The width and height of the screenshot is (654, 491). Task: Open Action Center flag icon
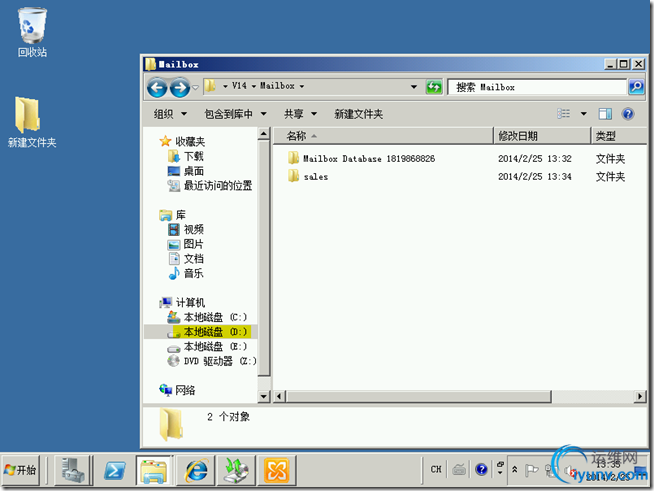(531, 470)
